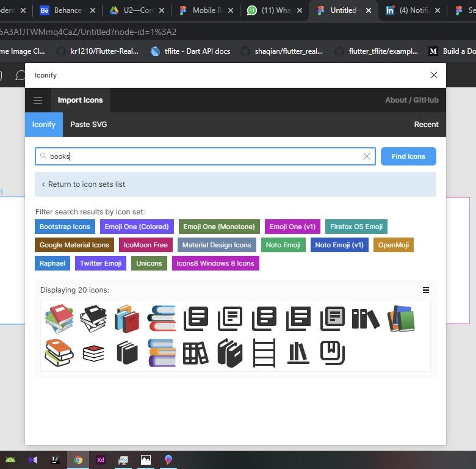476x469 pixels.
Task: Filter results by Twitter Emoji
Action: [x=101, y=263]
